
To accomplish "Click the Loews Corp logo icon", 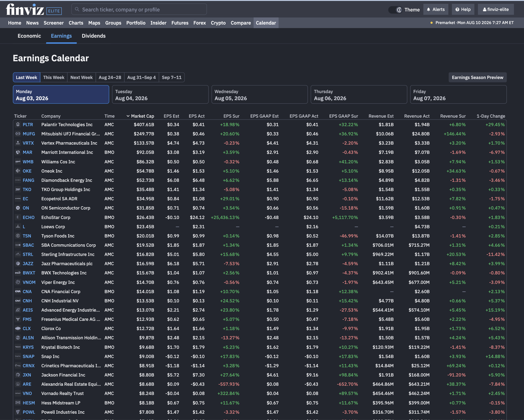I will point(18,227).
